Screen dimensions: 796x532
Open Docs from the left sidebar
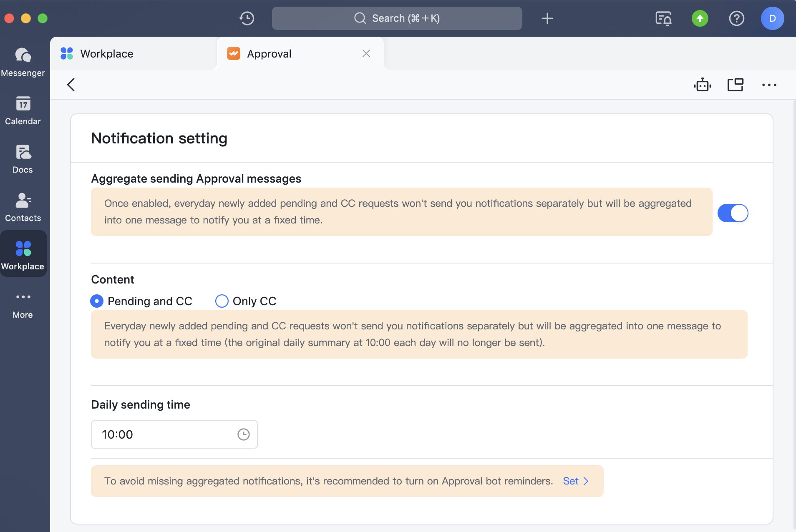pos(23,158)
